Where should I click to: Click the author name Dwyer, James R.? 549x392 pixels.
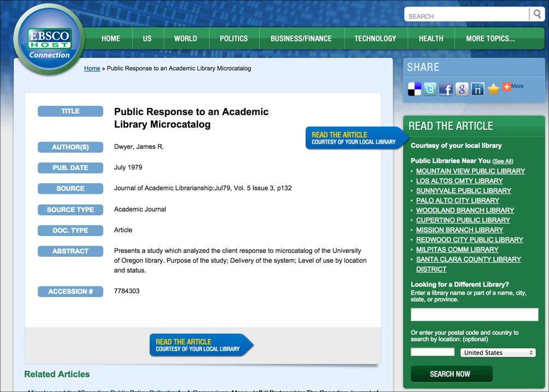[139, 147]
